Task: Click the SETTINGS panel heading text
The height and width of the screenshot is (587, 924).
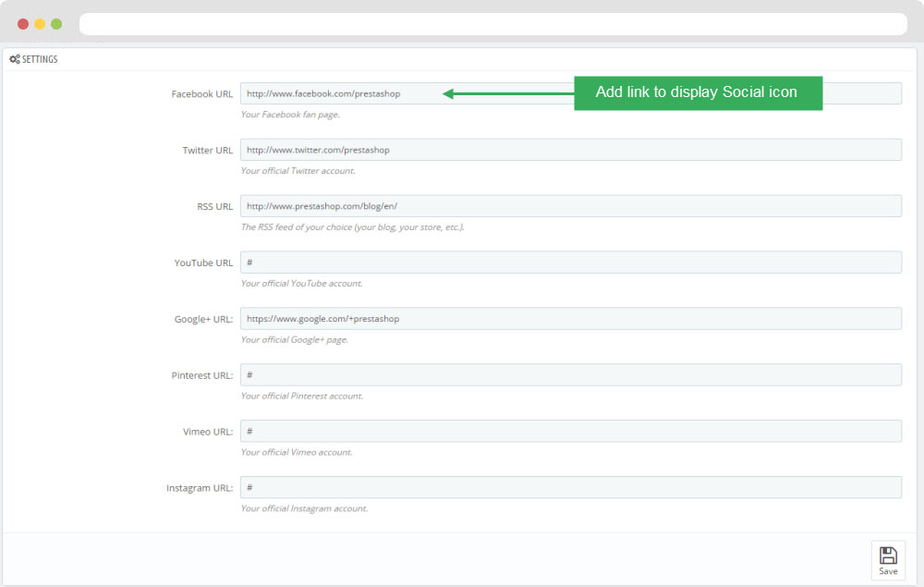Action: click(40, 59)
